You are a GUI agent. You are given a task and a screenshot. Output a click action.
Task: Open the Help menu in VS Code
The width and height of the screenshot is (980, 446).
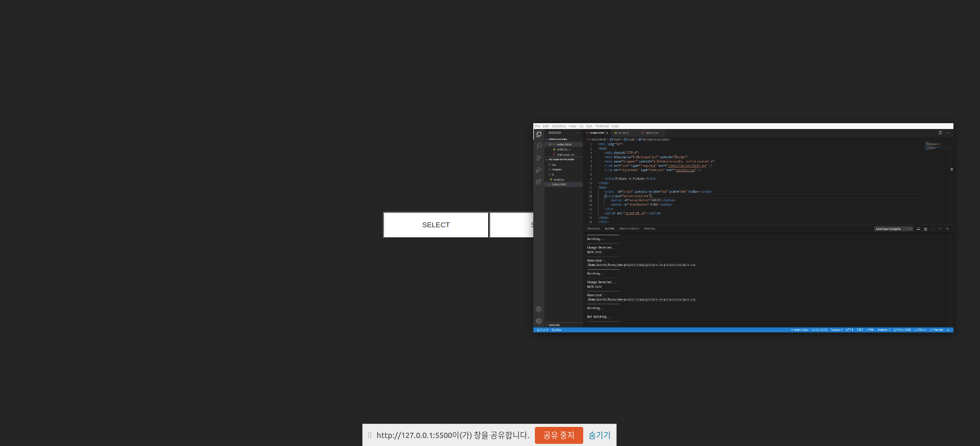pos(615,126)
